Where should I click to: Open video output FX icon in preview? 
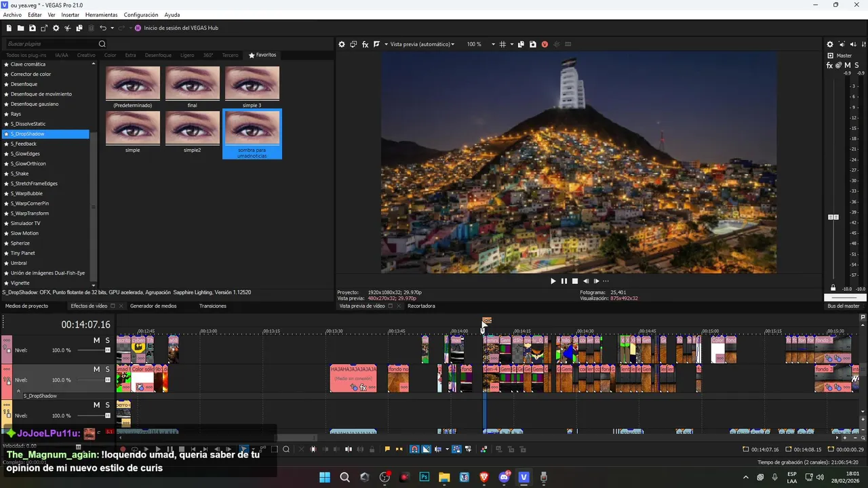tap(365, 45)
